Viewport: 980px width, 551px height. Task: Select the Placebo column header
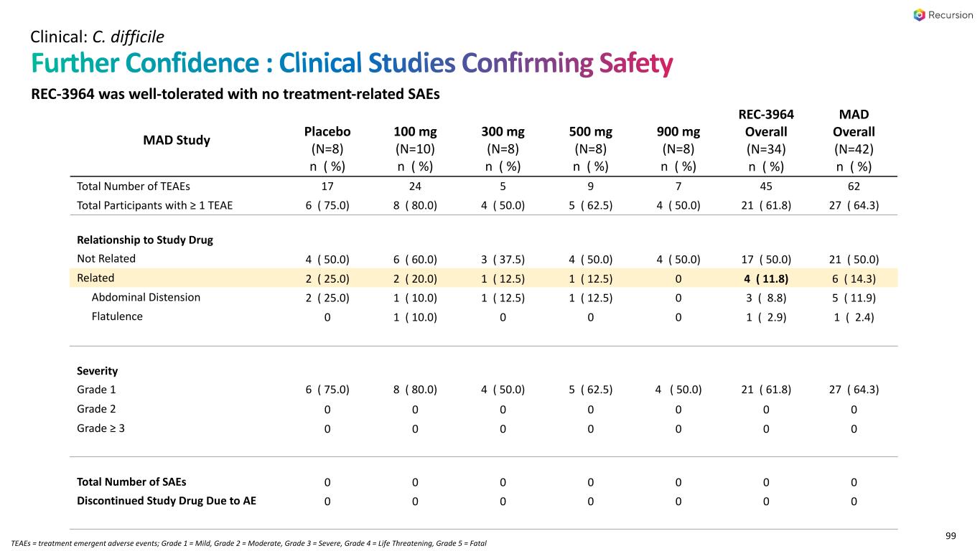(x=327, y=131)
